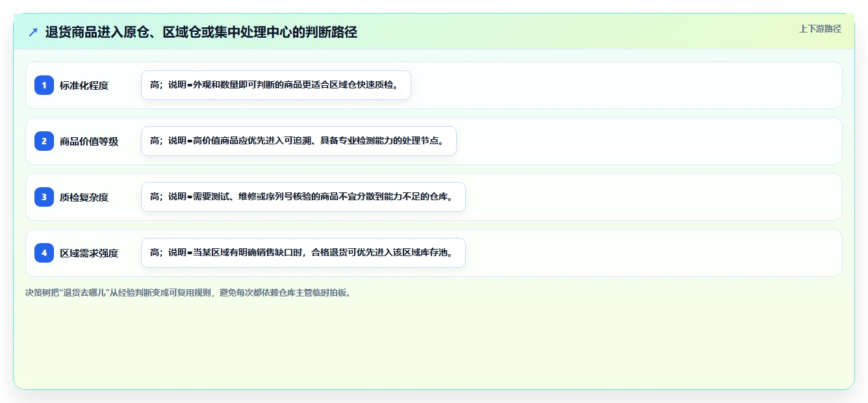Viewport: 868px width, 403px height.
Task: Open the box about 区域库存池 priority
Action: coord(303,253)
